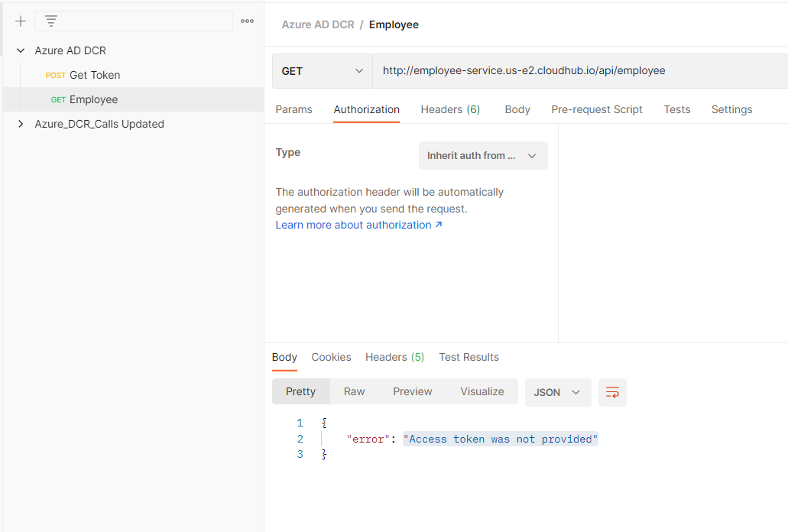Select the Visualize response mode
This screenshot has width=788, height=532.
click(x=482, y=391)
